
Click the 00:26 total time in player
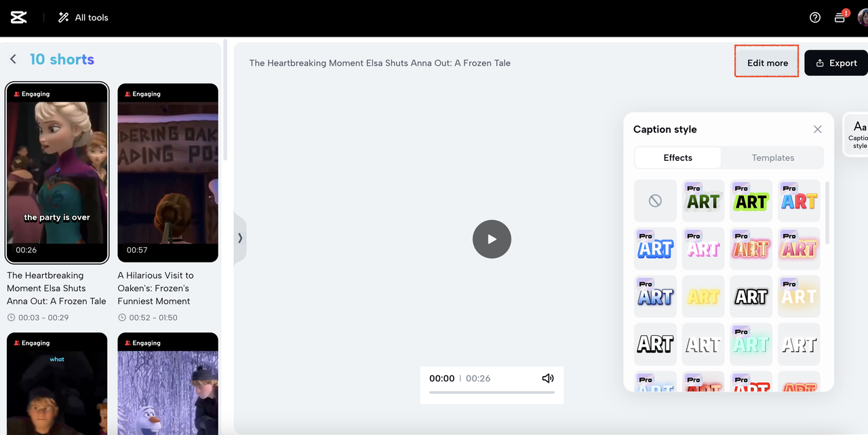[478, 379]
